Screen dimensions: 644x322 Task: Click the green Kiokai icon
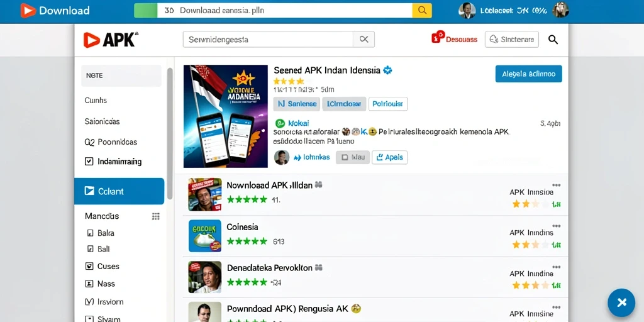[x=280, y=123]
